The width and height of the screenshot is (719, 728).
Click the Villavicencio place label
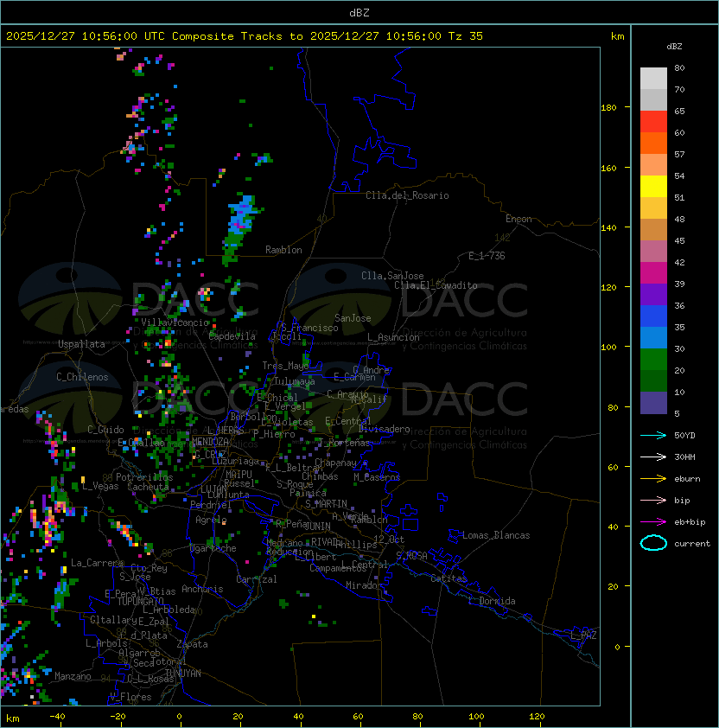click(x=175, y=322)
